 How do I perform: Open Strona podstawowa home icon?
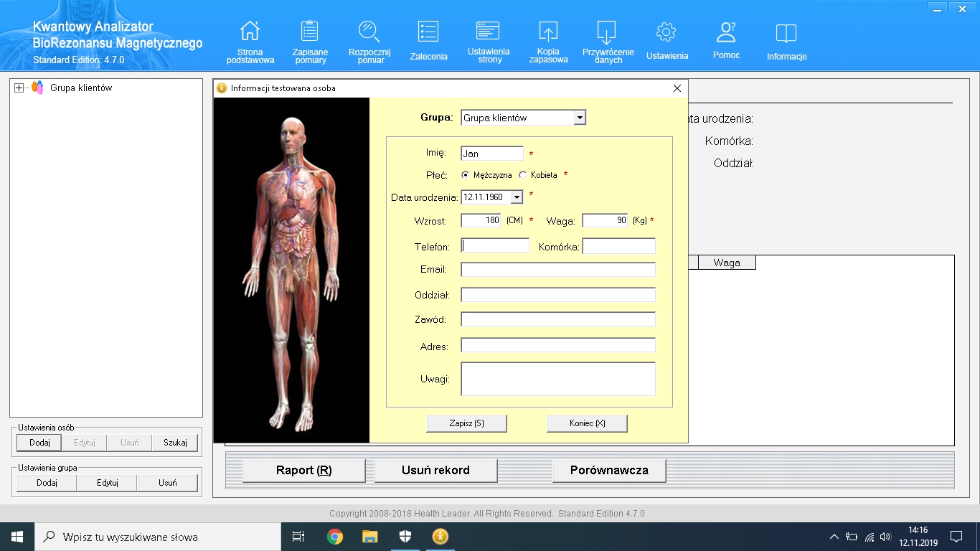click(x=250, y=32)
